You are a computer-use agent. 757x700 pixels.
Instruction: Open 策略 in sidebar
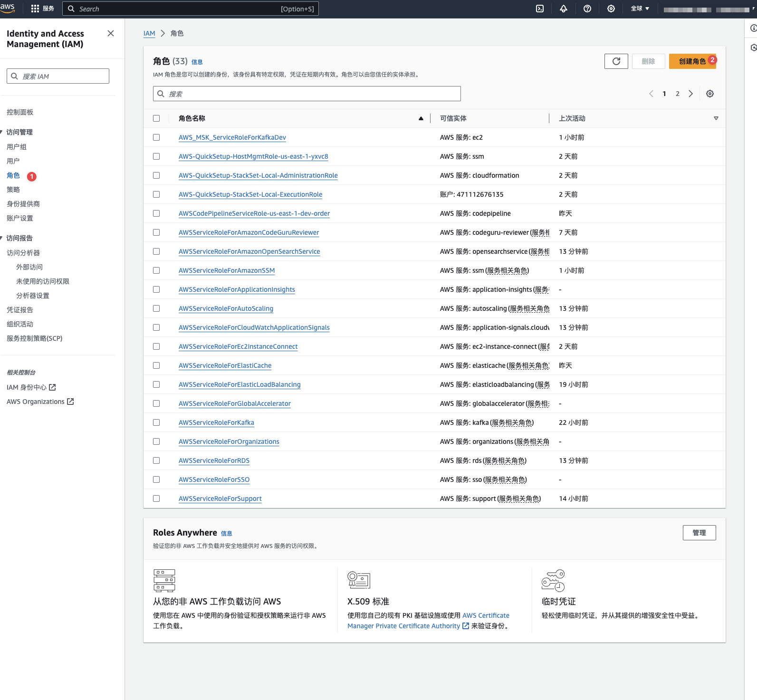click(13, 190)
